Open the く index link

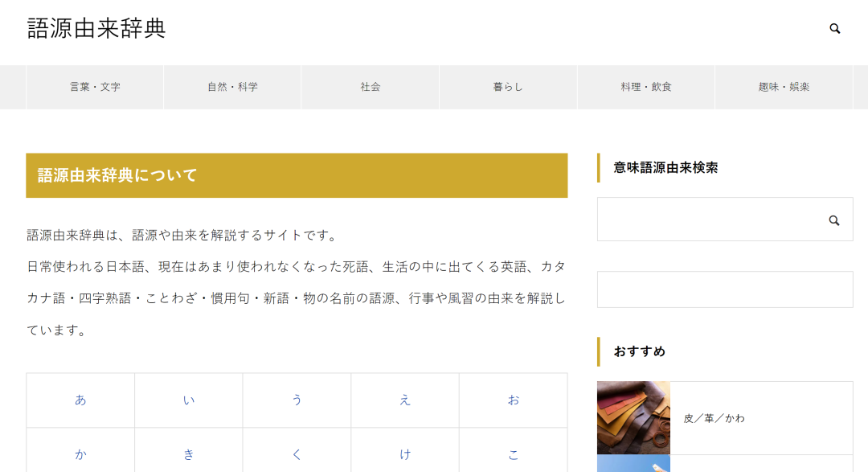click(x=297, y=454)
